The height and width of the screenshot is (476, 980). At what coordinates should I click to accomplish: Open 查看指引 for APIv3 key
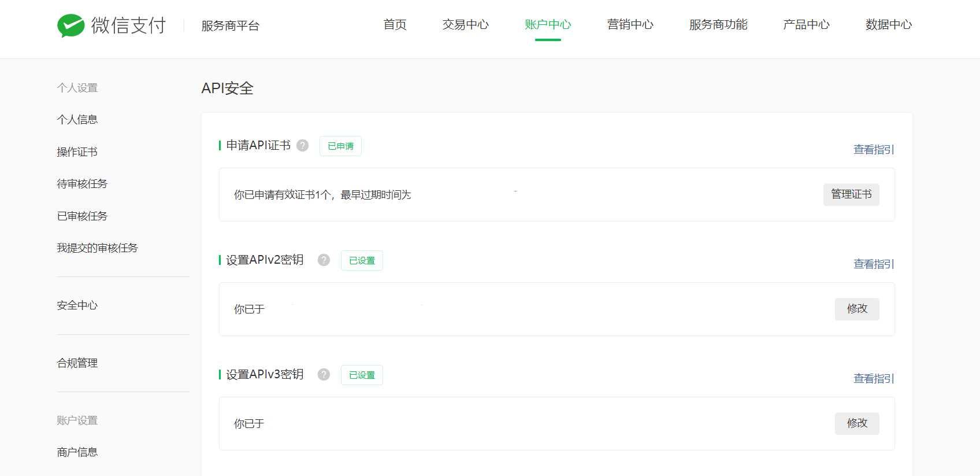tap(874, 379)
